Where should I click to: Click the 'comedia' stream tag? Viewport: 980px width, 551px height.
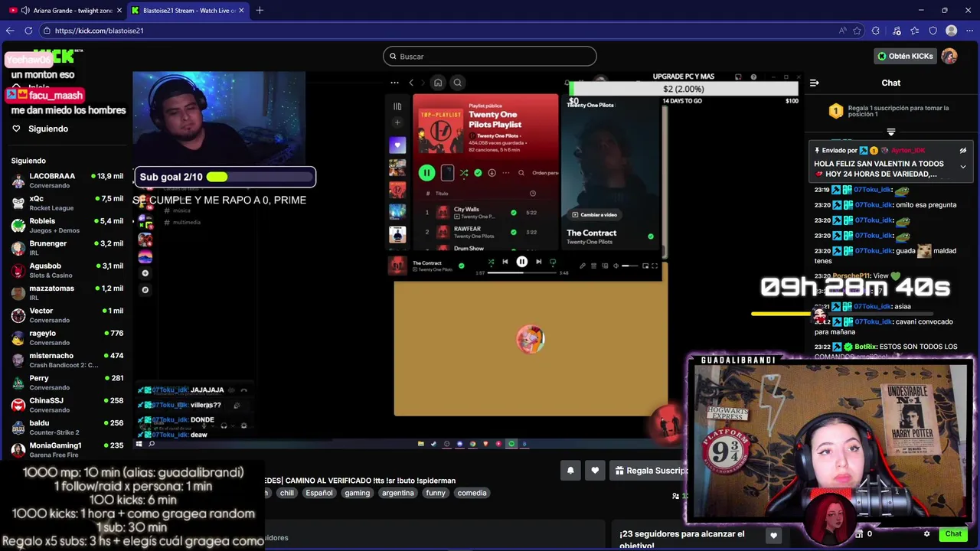(472, 493)
